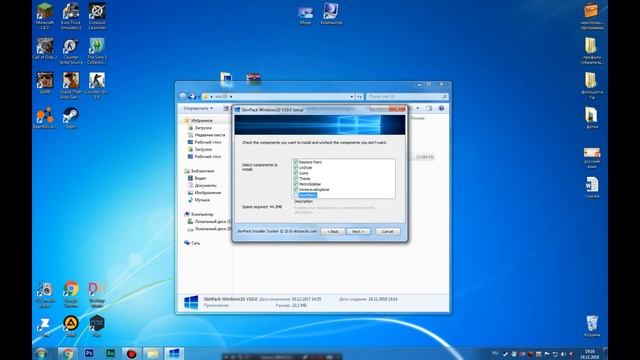
Task: Click the Explorer search field
Action: tap(407, 97)
